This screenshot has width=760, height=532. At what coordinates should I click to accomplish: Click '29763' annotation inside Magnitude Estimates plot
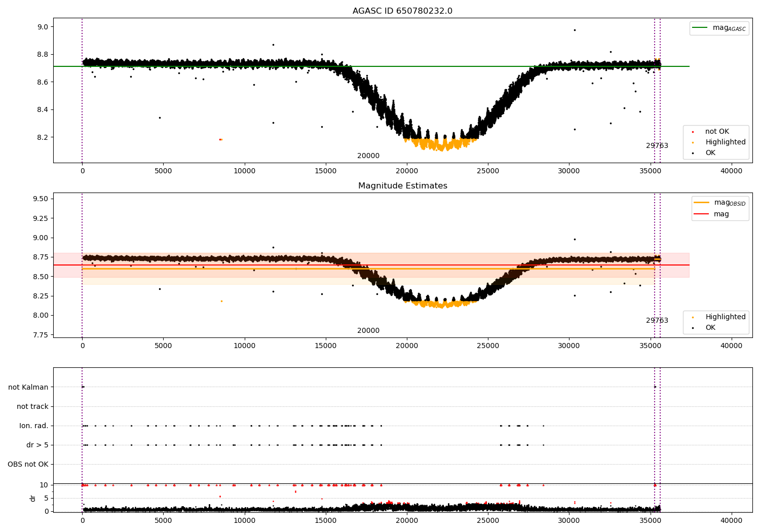coord(657,321)
